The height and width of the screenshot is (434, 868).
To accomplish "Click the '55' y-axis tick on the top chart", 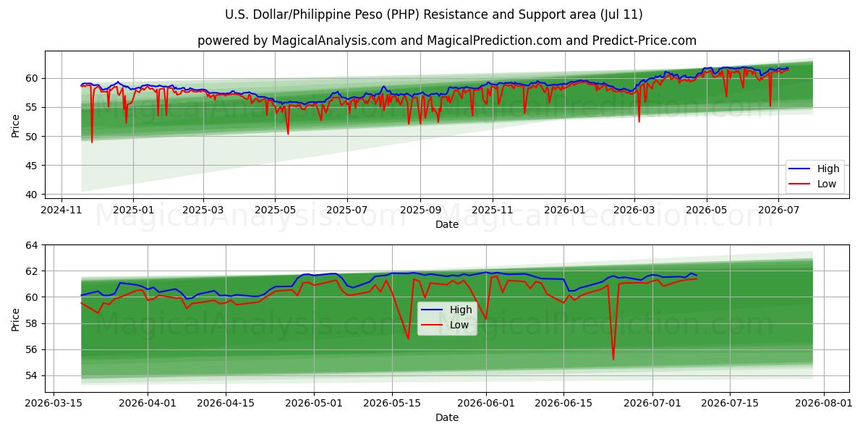I will click(33, 107).
